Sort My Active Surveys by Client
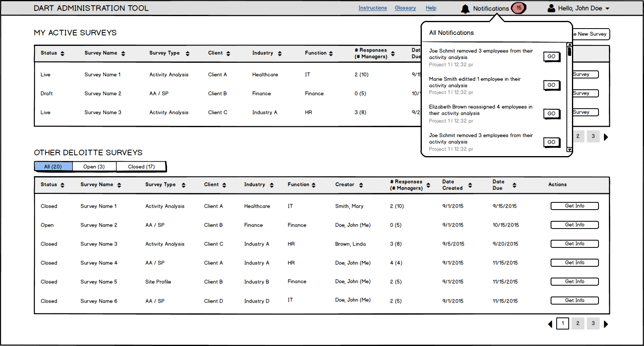Image resolution: width=644 pixels, height=346 pixels. coord(228,54)
